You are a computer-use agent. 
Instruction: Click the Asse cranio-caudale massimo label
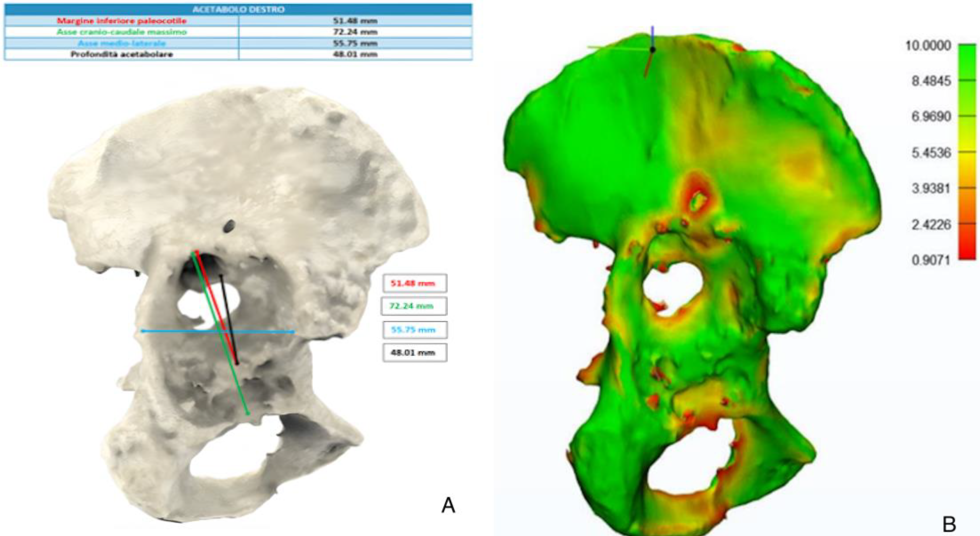click(x=122, y=32)
